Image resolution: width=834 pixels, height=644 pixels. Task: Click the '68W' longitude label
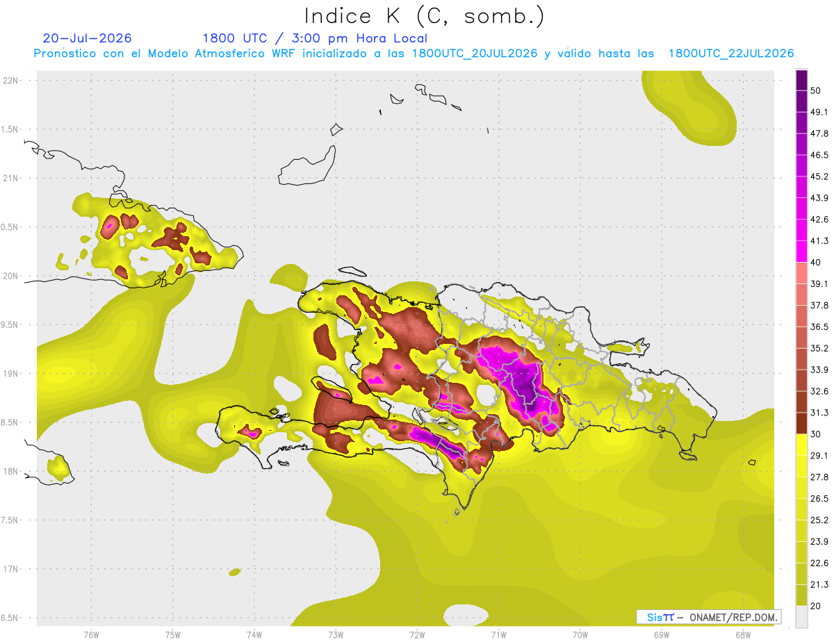click(743, 634)
